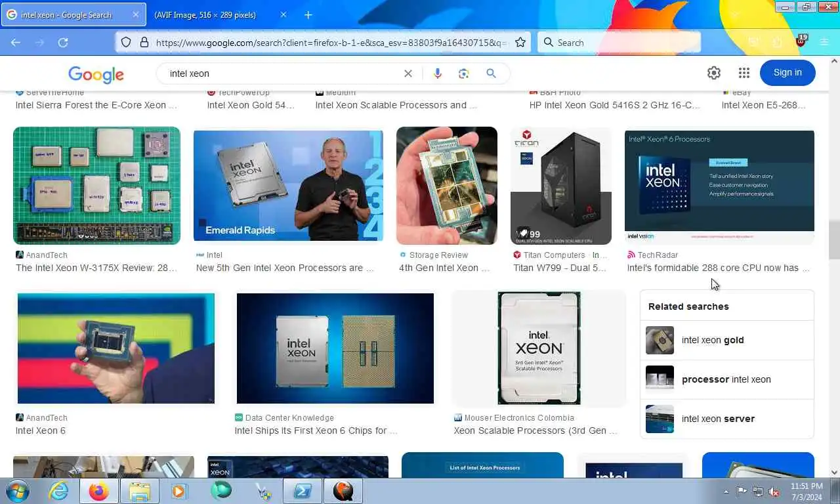Bookmark this page with the star icon

[520, 43]
